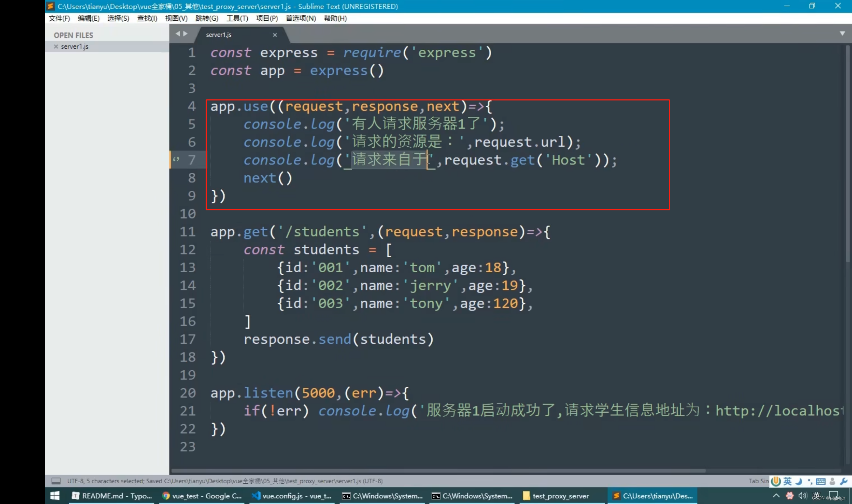The image size is (852, 504).
Task: Toggle side bar with the status bar panel icon
Action: [x=56, y=481]
